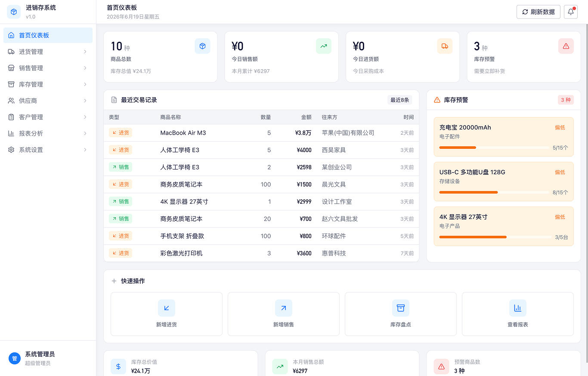Open the 进货管理 menu item
The width and height of the screenshot is (588, 376).
(48, 52)
